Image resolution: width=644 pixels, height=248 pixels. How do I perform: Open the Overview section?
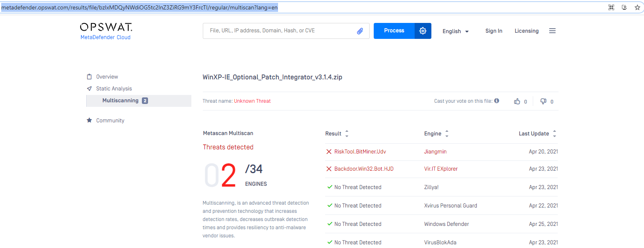point(107,77)
